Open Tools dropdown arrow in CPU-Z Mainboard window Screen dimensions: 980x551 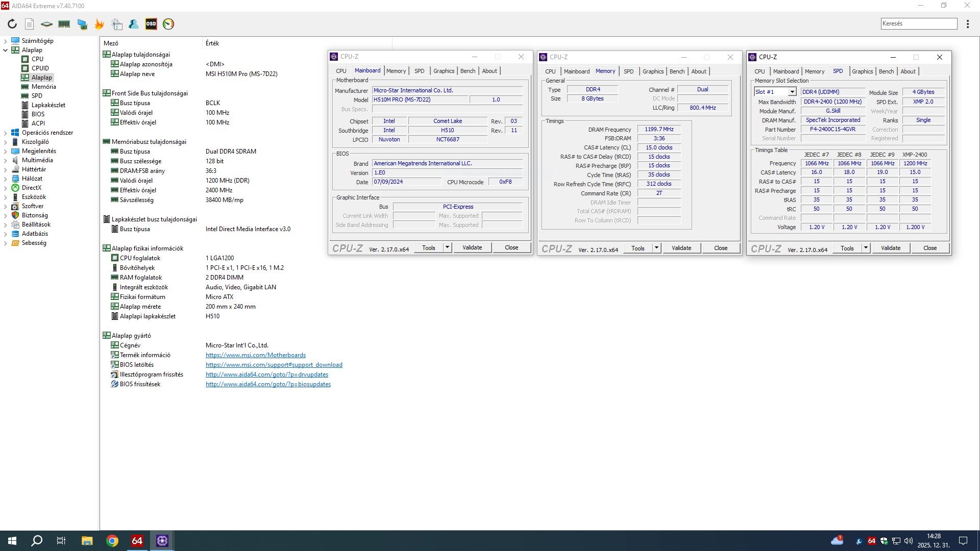click(447, 247)
